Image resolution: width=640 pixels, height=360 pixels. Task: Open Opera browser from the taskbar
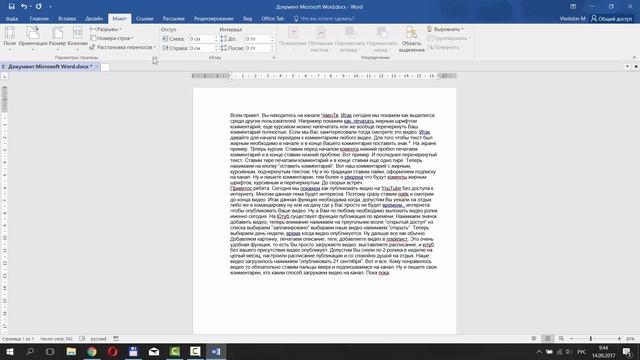pos(113,351)
